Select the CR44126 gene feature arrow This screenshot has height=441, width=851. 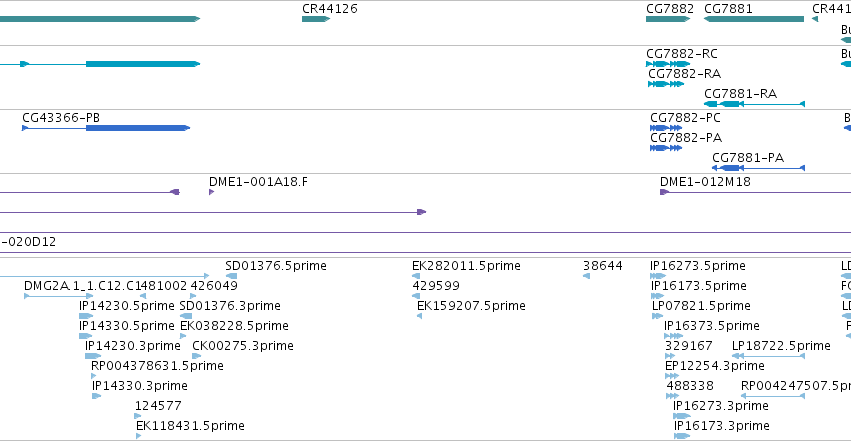pos(316,19)
